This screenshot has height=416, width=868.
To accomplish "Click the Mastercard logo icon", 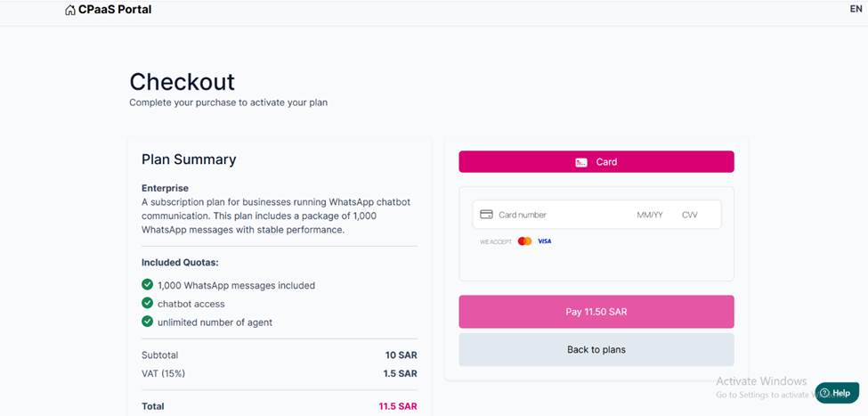I will click(524, 241).
